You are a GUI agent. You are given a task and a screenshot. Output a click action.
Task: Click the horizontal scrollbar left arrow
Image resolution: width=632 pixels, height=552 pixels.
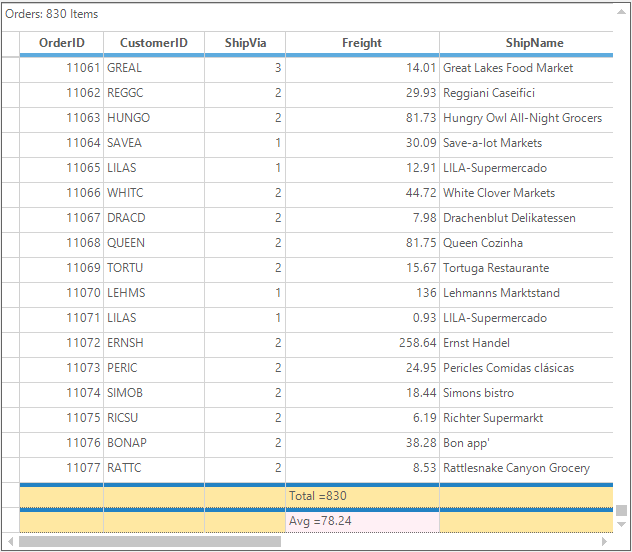point(11,542)
